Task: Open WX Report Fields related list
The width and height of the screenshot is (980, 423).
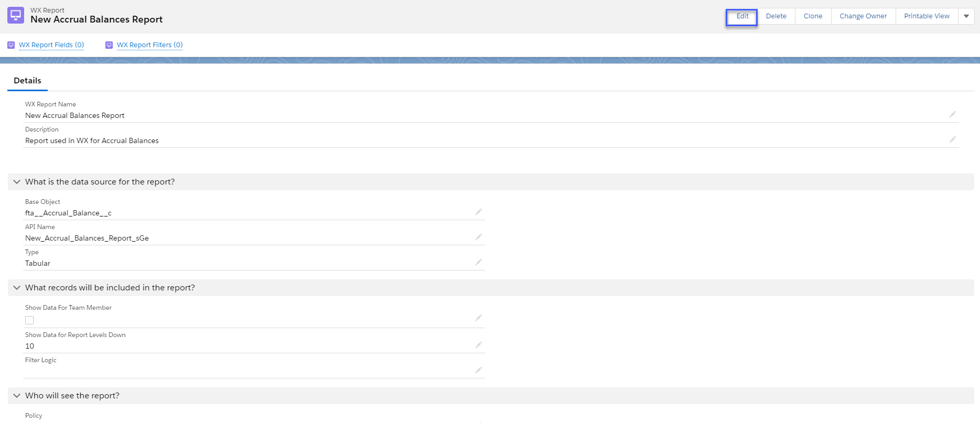Action: point(51,45)
